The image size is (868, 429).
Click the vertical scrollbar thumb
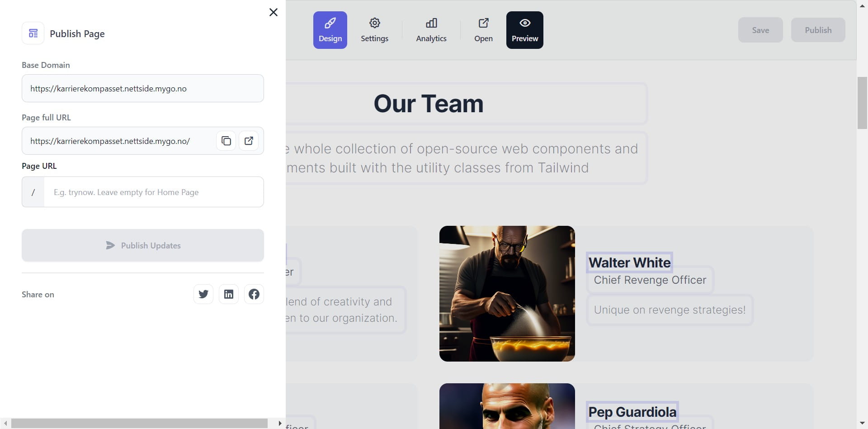pyautogui.click(x=862, y=103)
